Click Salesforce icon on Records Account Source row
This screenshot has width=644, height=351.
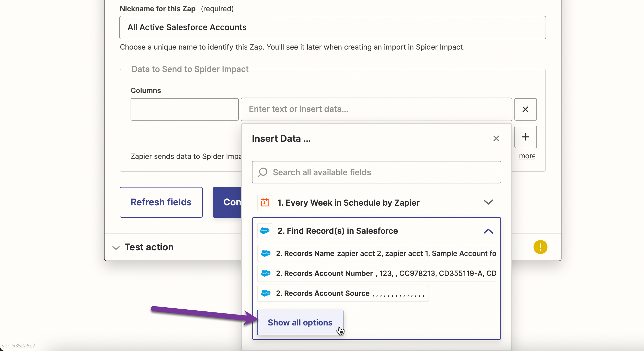click(x=266, y=293)
